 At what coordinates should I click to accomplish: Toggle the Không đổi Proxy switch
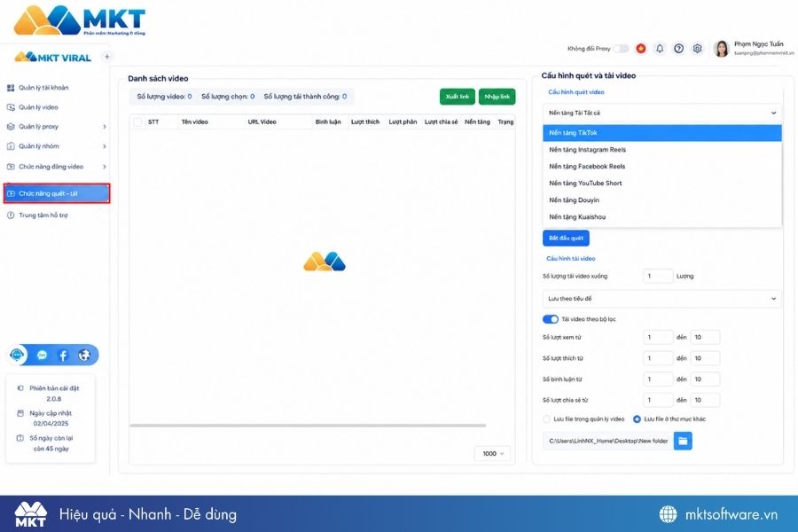[621, 49]
